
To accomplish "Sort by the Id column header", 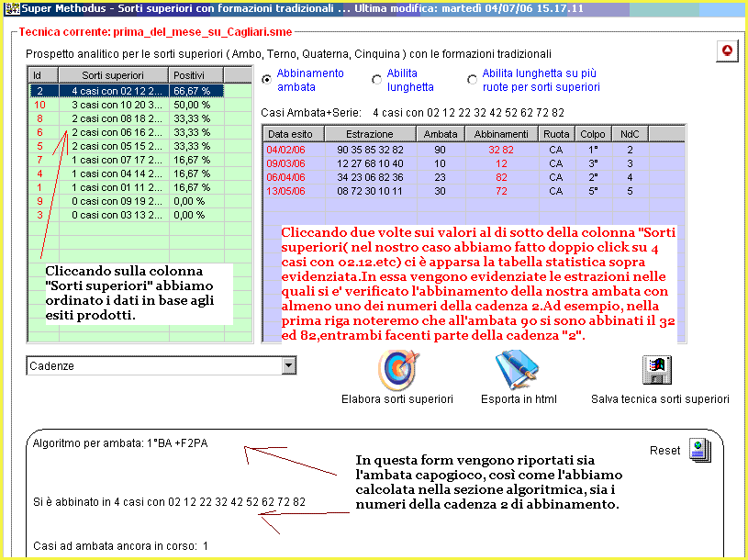I will click(43, 75).
